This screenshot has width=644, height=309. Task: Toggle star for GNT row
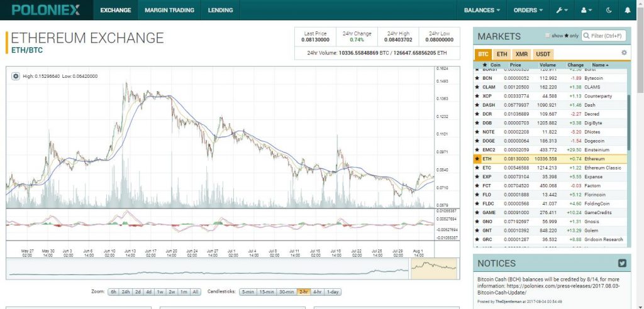pos(477,230)
